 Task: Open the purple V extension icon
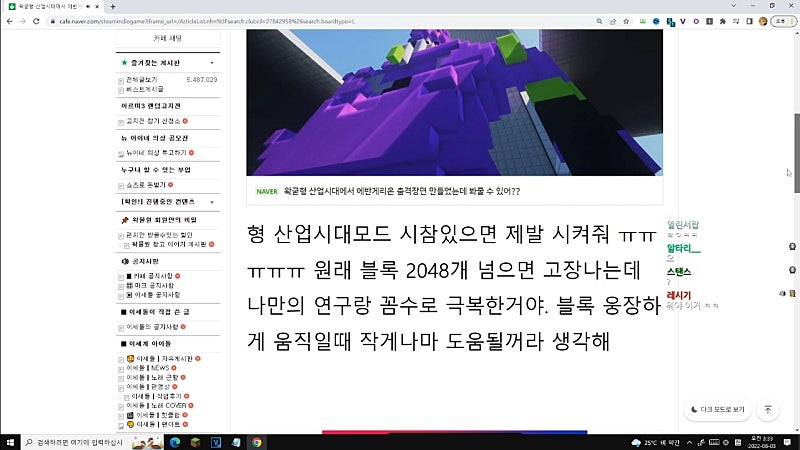tap(683, 21)
